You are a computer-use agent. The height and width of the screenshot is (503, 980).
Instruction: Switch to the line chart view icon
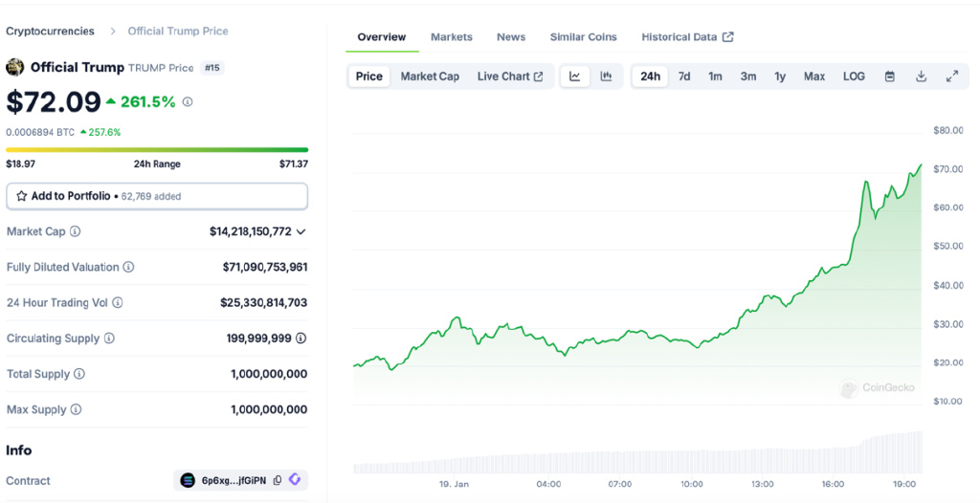click(x=575, y=77)
